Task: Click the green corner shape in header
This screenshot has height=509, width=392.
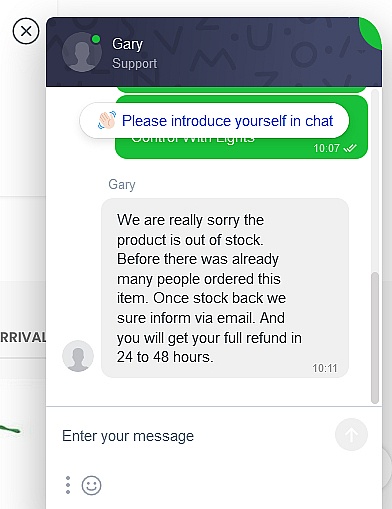Action: pos(371,33)
